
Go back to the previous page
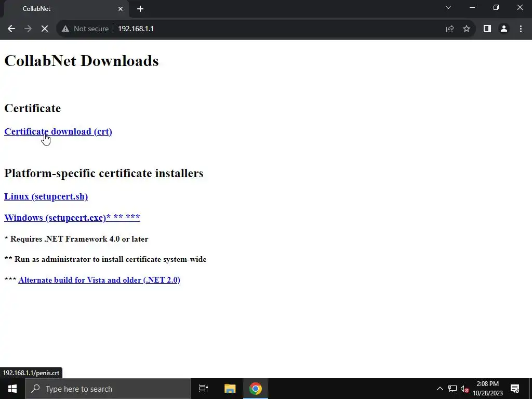point(11,29)
